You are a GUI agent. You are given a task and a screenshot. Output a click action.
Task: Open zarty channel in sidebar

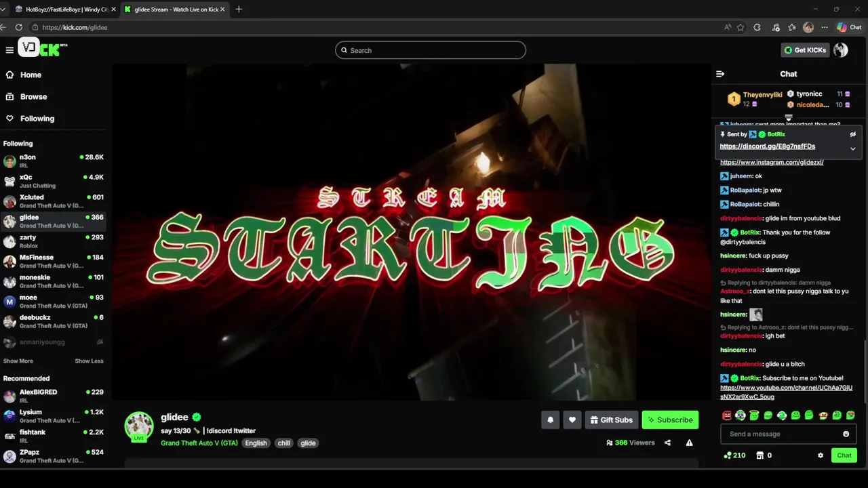54,241
